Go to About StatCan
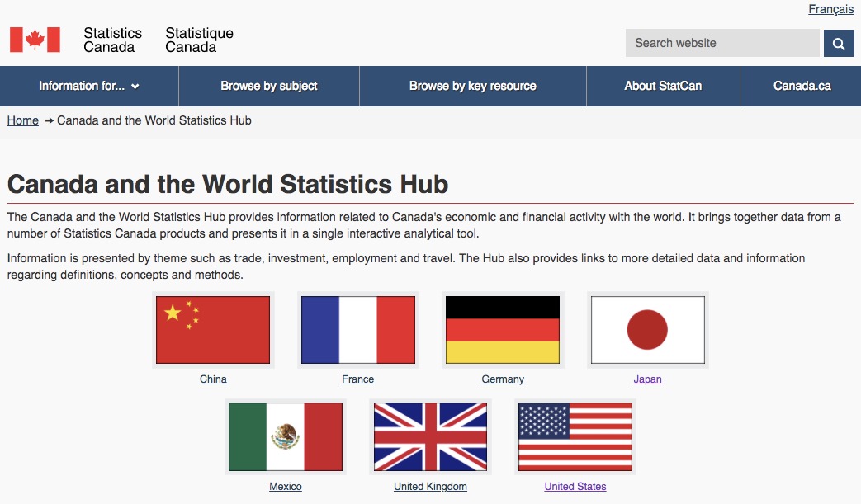This screenshot has width=861, height=504. (x=663, y=86)
